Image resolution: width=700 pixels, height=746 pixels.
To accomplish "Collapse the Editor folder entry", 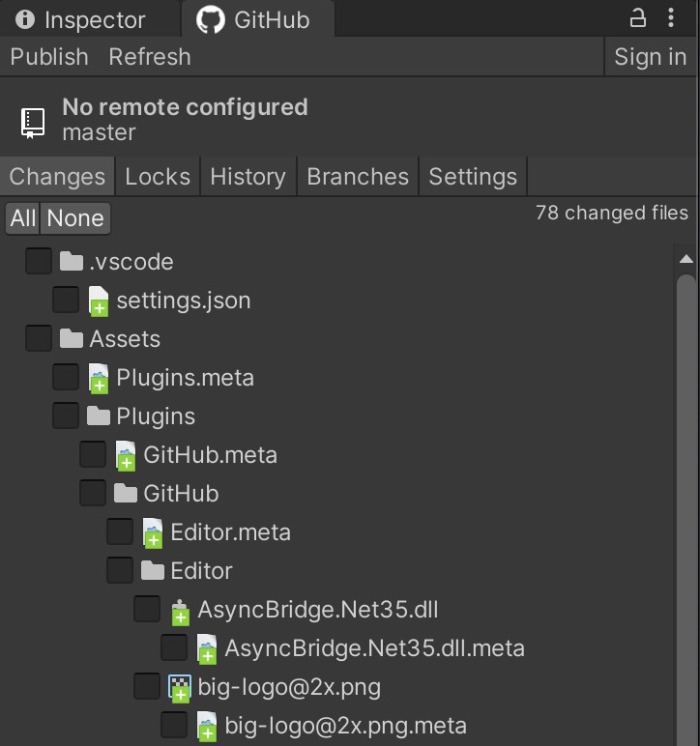I will pos(201,571).
